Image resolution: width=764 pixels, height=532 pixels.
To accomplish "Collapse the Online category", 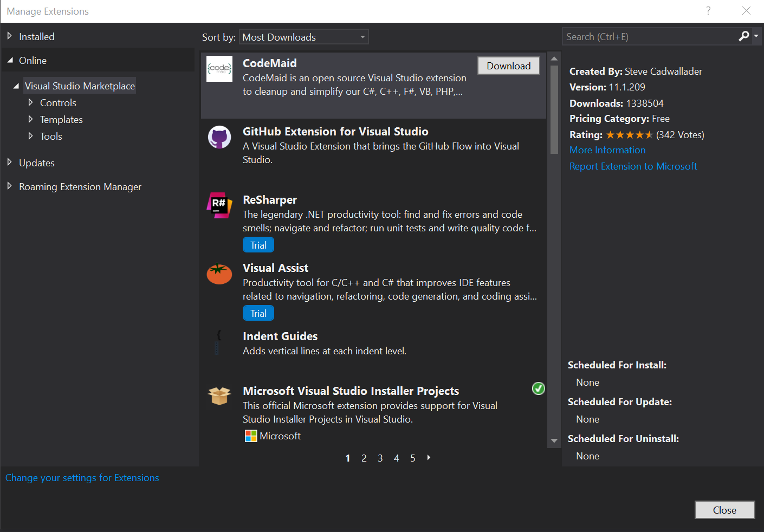I will tap(10, 60).
